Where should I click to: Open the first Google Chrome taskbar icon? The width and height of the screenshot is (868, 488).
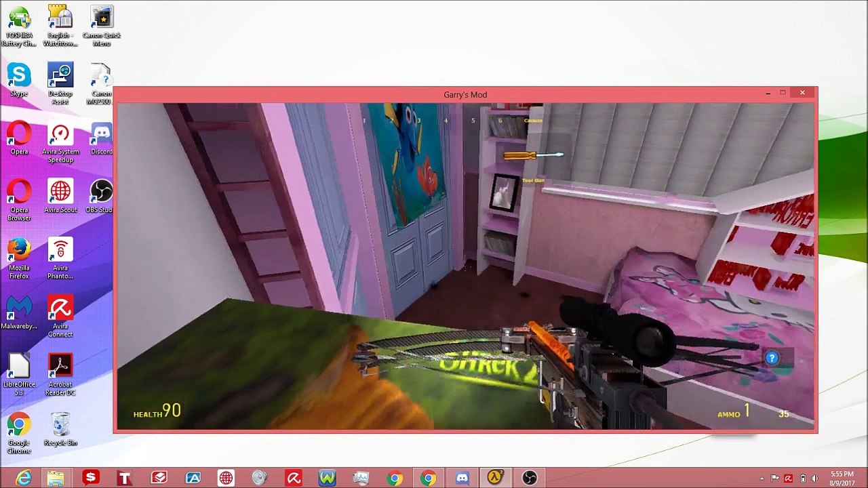[395, 478]
